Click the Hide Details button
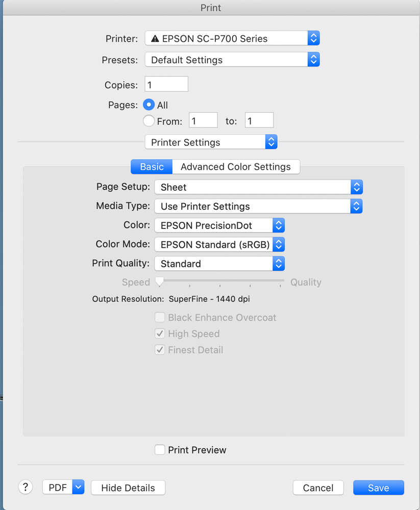Viewport: 420px width, 510px height. coord(128,488)
